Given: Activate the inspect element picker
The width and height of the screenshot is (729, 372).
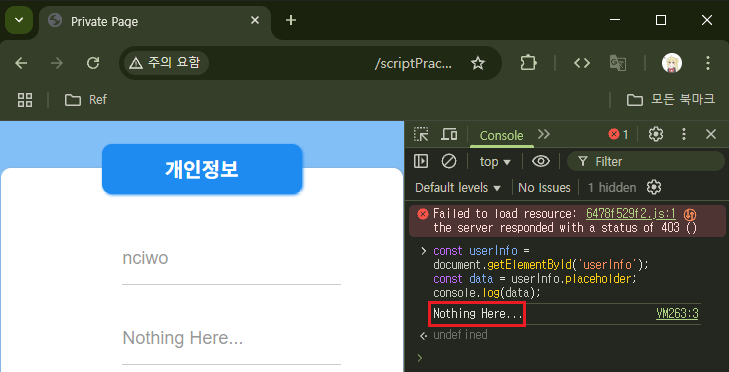Looking at the screenshot, I should coord(421,134).
